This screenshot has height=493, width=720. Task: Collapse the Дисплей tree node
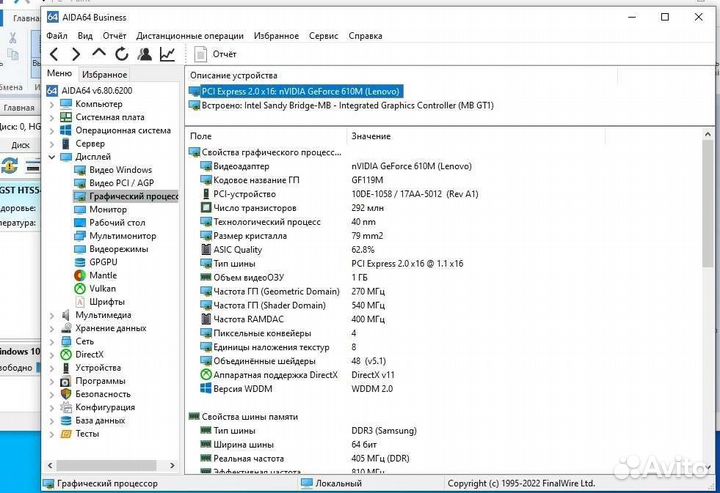[x=51, y=157]
